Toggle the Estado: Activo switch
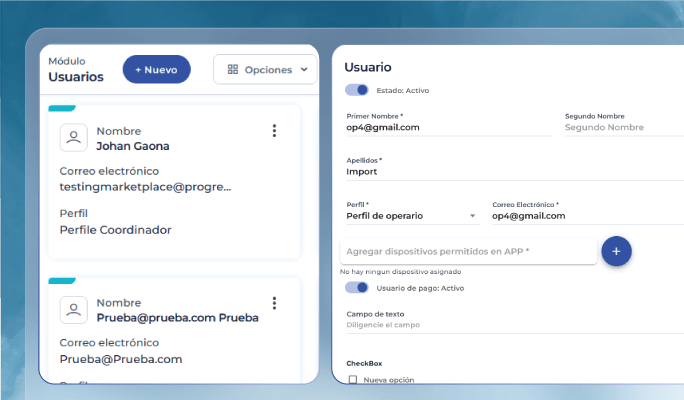The width and height of the screenshot is (684, 400). pos(357,90)
